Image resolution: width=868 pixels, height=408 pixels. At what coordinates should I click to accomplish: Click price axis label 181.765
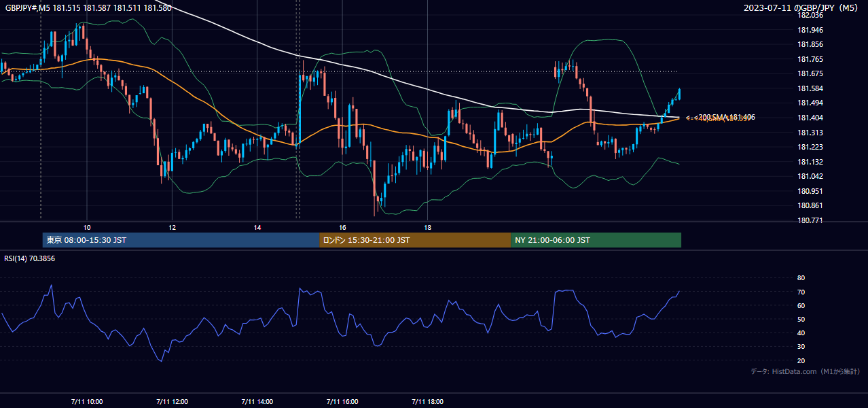coord(810,59)
